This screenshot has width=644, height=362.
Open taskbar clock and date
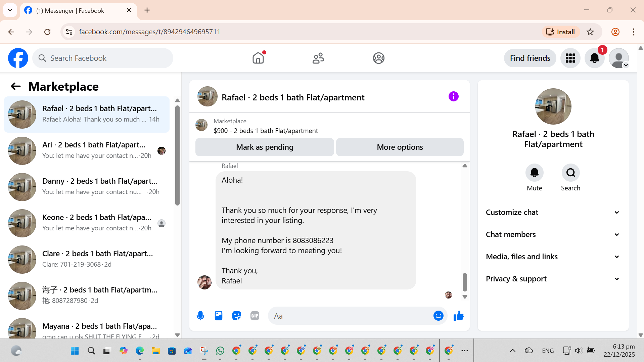[619, 350]
